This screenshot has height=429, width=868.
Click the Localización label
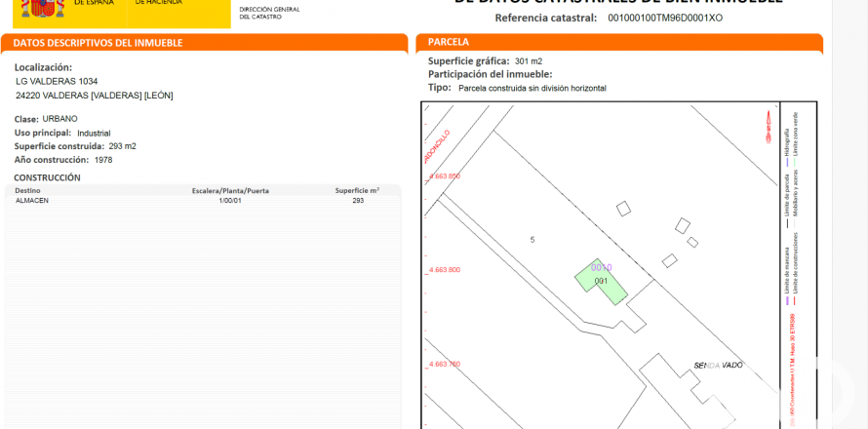43,67
